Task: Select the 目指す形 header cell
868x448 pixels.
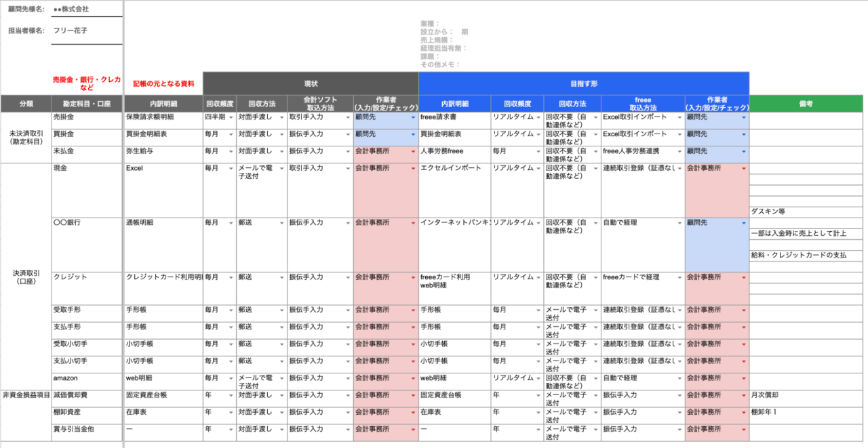Action: 584,83
